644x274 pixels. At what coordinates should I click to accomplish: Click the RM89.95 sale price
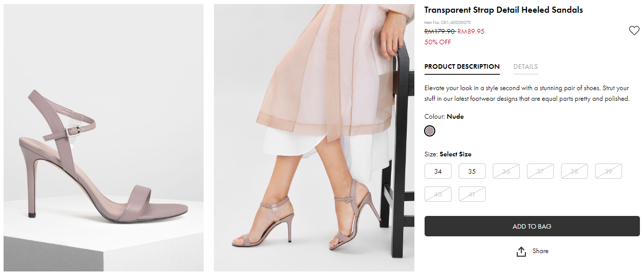tap(471, 32)
